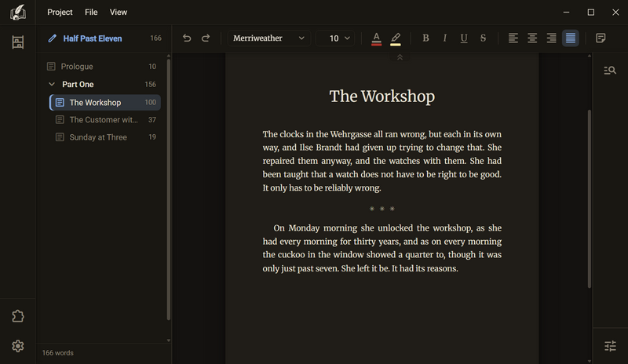
Task: Open the search outline icon in right panel
Action: pyautogui.click(x=610, y=71)
